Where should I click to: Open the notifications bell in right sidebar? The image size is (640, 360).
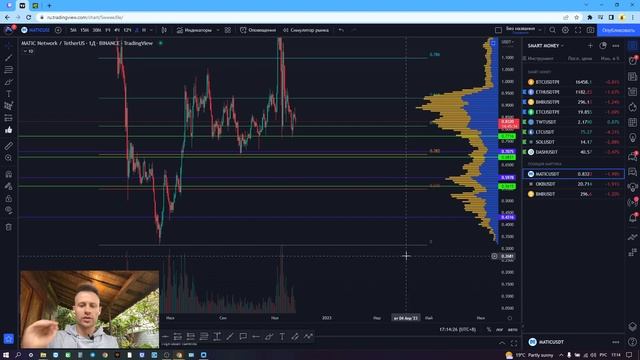633,218
